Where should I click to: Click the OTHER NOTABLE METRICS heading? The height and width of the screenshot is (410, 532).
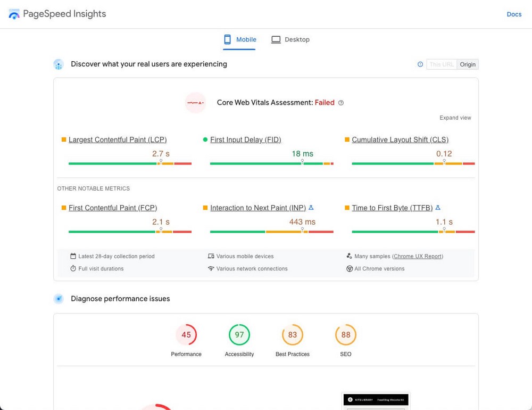pyautogui.click(x=93, y=188)
